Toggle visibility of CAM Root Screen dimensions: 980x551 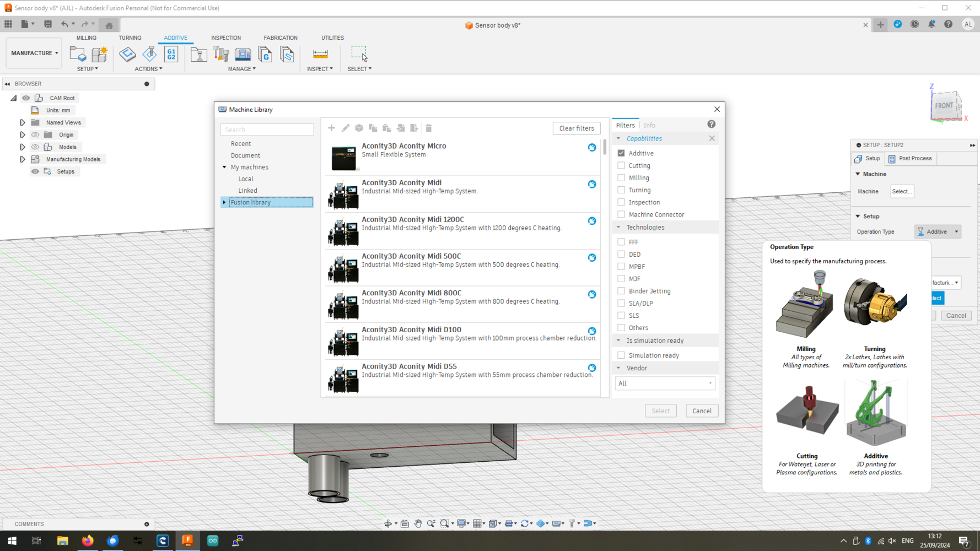(x=26, y=98)
